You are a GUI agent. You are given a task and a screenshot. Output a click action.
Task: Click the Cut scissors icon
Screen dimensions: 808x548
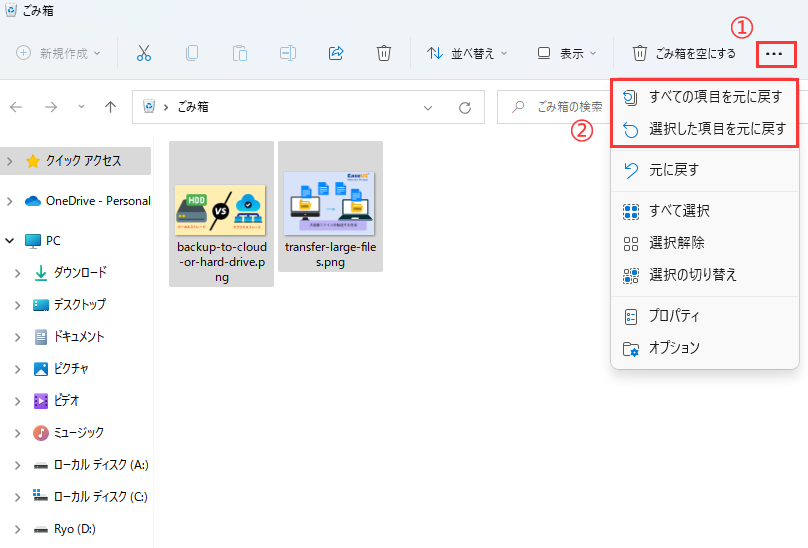(144, 53)
